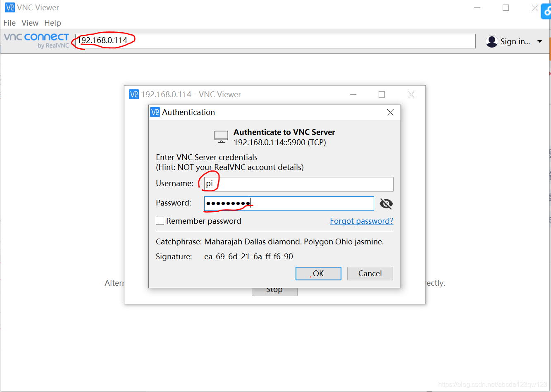Click the Hint: NOT your RealVNC account details text
This screenshot has height=392, width=551.
(x=230, y=167)
